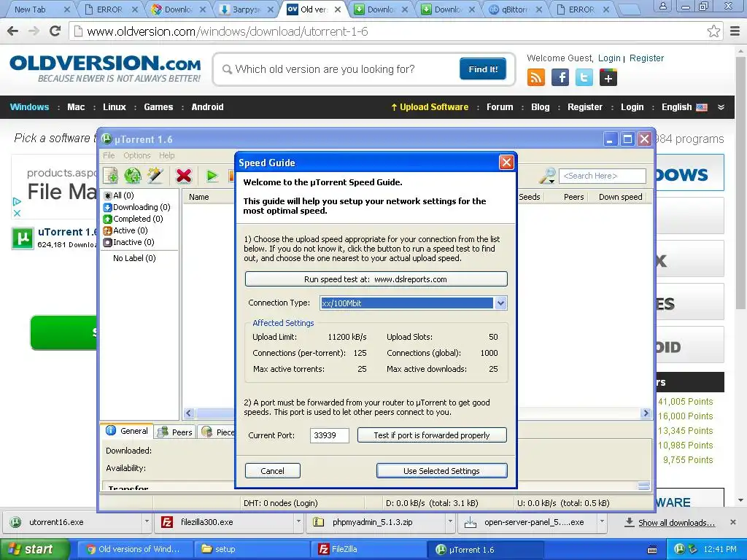Screen dimensions: 747x560
Task: Click the FileZilla taskbar button
Action: (x=368, y=549)
